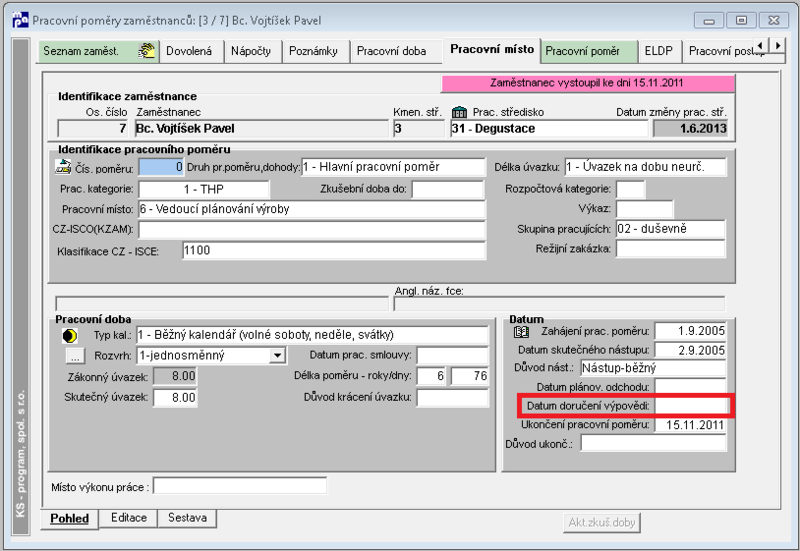
Task: Click the Důvod ukonč. field
Action: coord(653,443)
